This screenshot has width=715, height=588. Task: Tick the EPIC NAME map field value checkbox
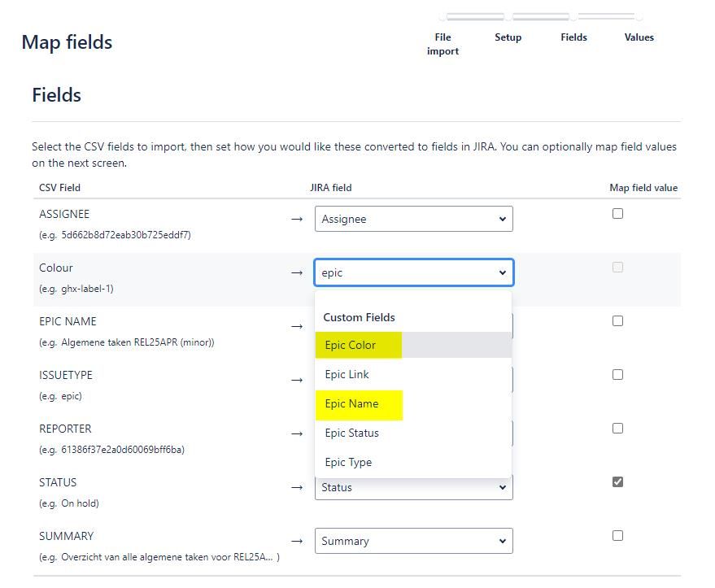coord(617,321)
